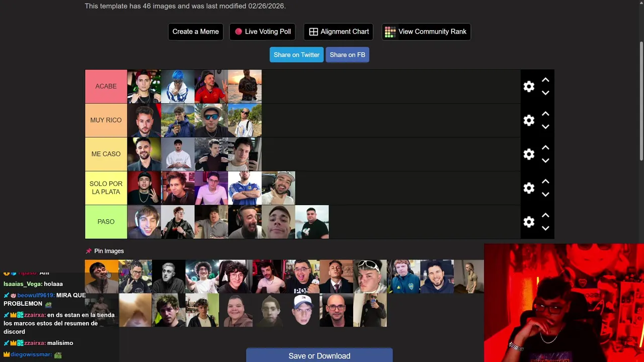The height and width of the screenshot is (362, 644).
Task: Select mirror selfie image in ME CASO row
Action: (x=245, y=154)
